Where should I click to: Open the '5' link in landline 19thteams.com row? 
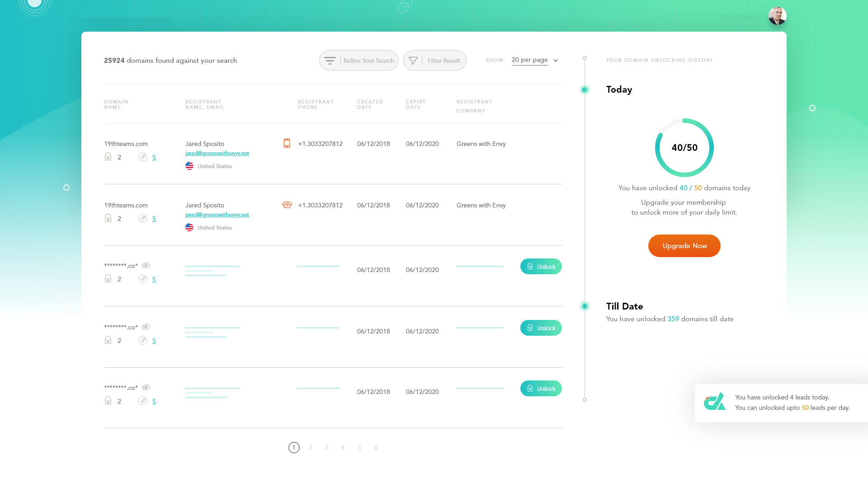pyautogui.click(x=154, y=219)
